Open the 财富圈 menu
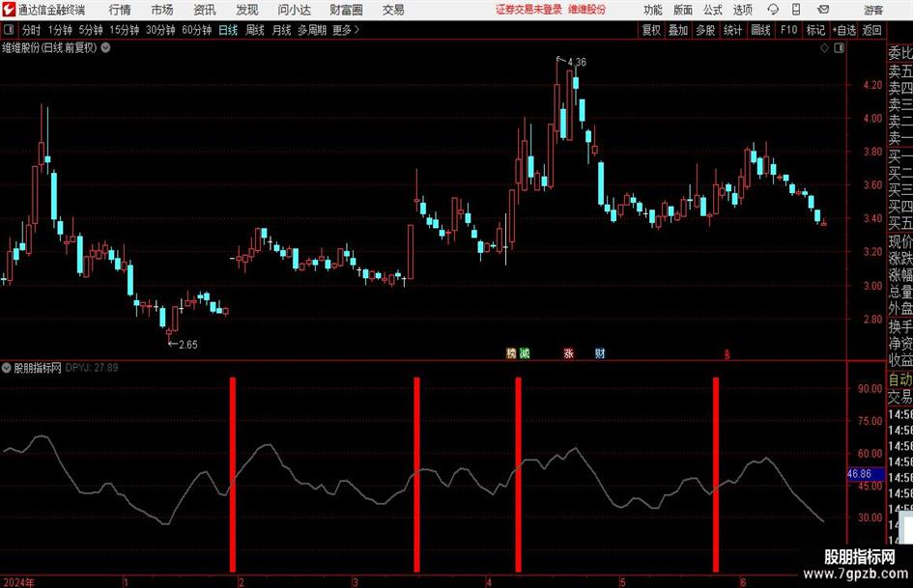The image size is (913, 588). pyautogui.click(x=346, y=10)
